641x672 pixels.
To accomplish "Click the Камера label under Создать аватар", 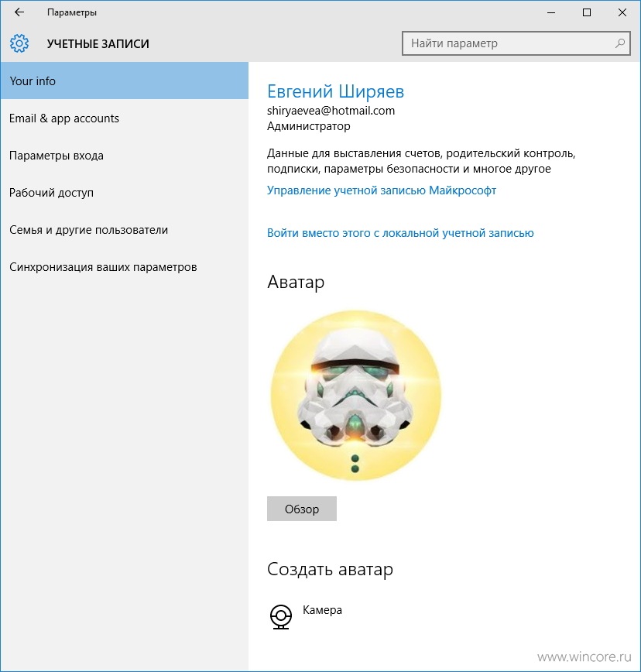I will click(322, 610).
